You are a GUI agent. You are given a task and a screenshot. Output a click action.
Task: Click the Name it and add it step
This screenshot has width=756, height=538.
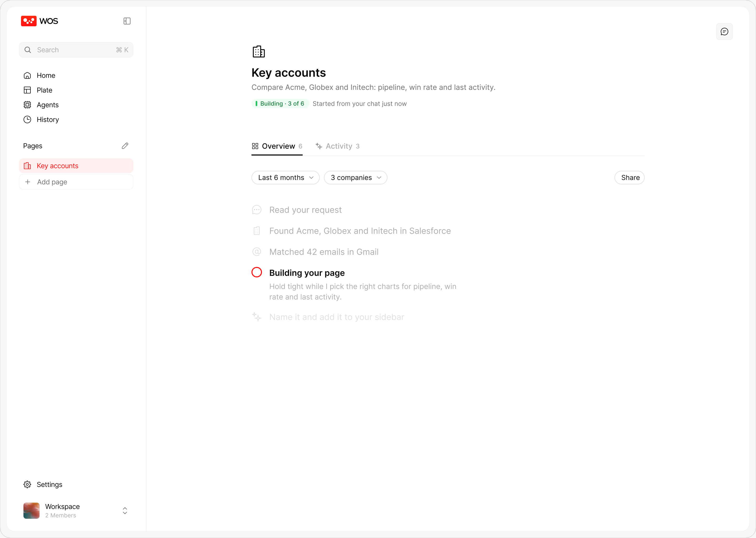337,317
